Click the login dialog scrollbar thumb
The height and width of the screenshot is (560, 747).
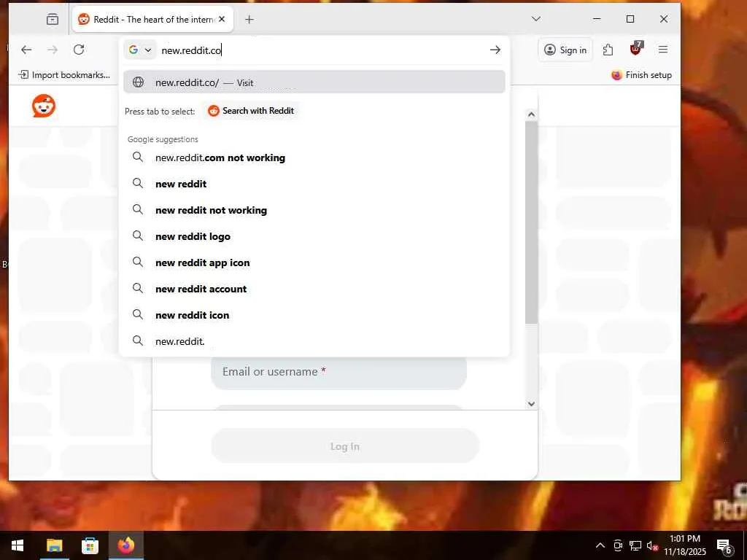pyautogui.click(x=531, y=222)
